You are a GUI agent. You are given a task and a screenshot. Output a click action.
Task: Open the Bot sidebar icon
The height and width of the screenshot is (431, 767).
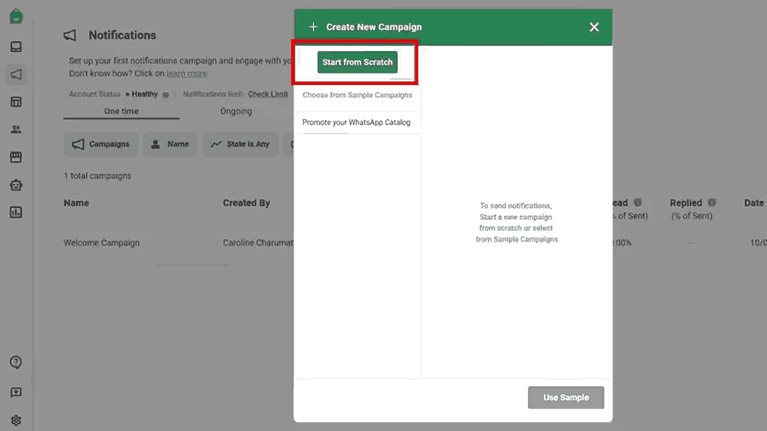click(16, 185)
